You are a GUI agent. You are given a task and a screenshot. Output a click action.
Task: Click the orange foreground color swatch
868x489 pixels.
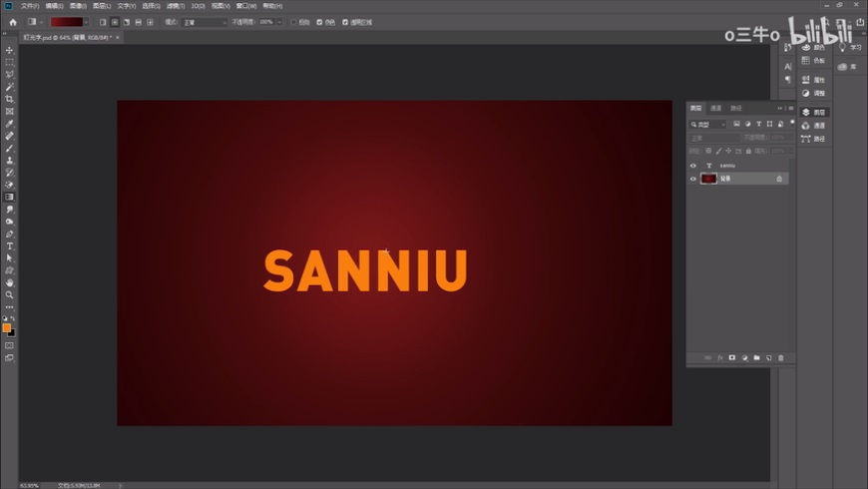[7, 327]
